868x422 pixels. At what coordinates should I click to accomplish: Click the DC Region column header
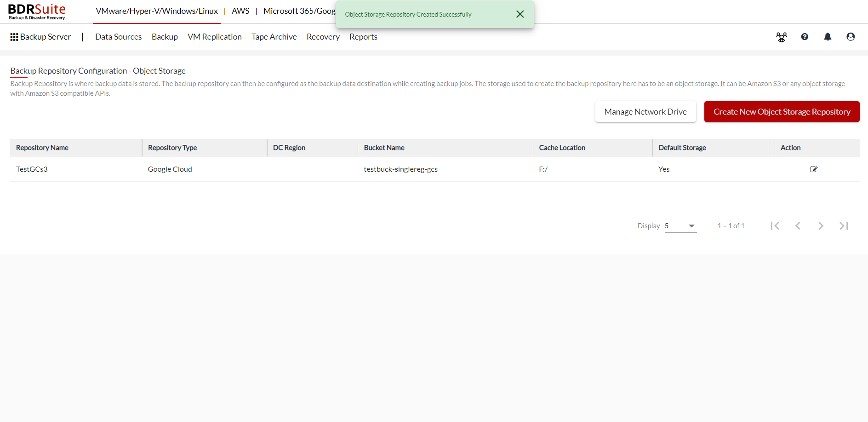[x=313, y=148]
